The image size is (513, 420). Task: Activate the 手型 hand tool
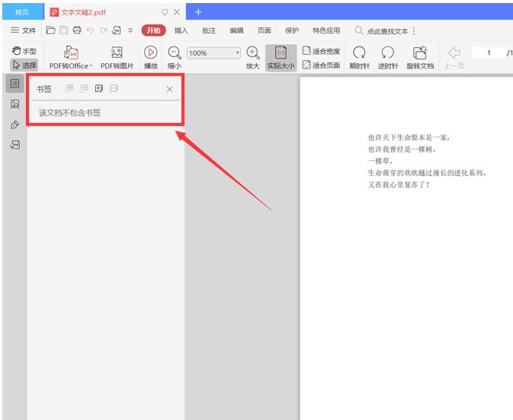pyautogui.click(x=24, y=51)
